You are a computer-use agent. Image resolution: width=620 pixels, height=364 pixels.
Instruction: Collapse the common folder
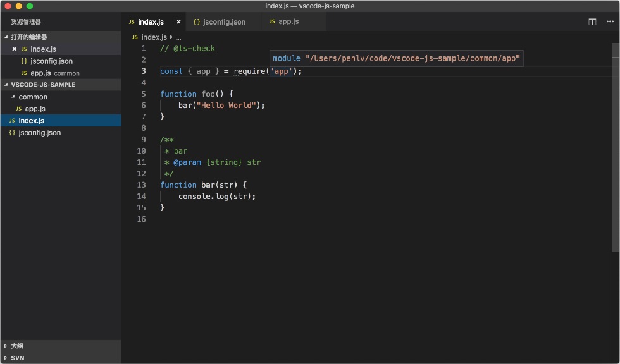pos(13,97)
